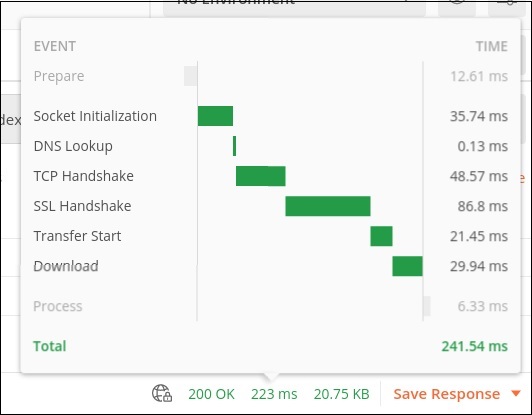Click the Download green timing bar
Viewport: 532px width, 415px height.
tap(407, 266)
